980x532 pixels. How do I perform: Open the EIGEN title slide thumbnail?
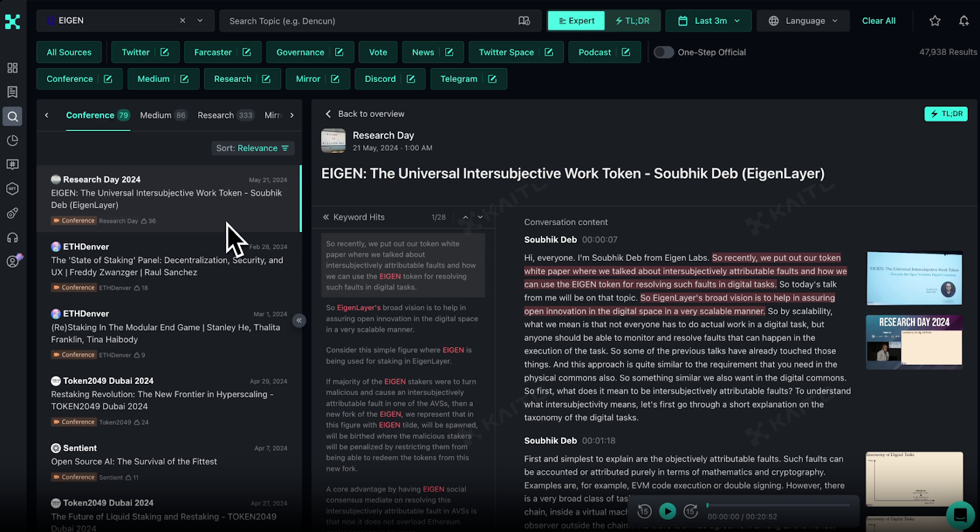click(914, 279)
